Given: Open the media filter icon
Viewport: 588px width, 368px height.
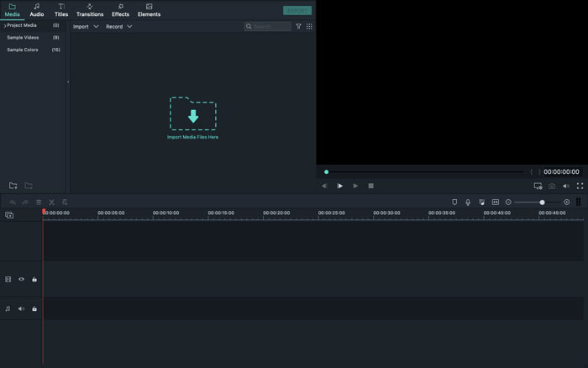Looking at the screenshot, I should point(298,26).
